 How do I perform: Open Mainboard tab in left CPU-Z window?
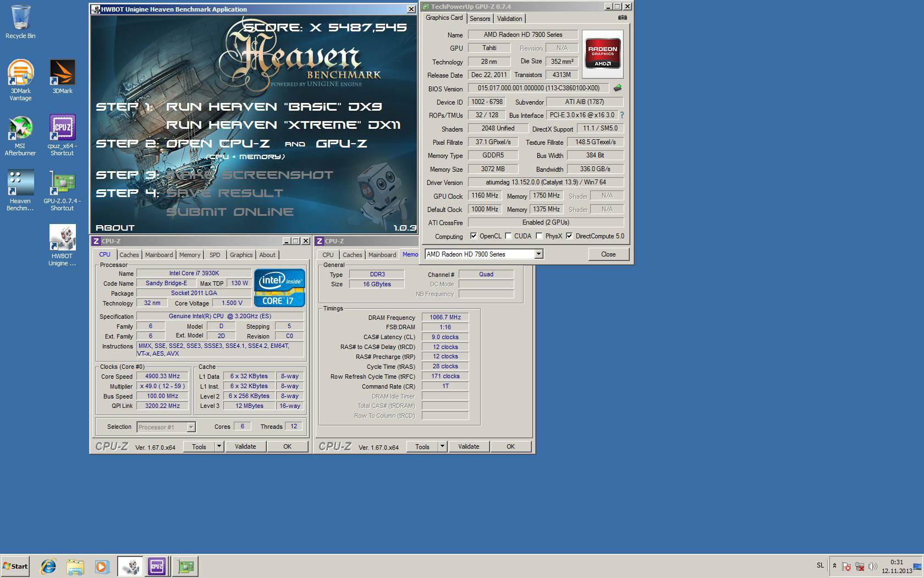click(x=159, y=255)
